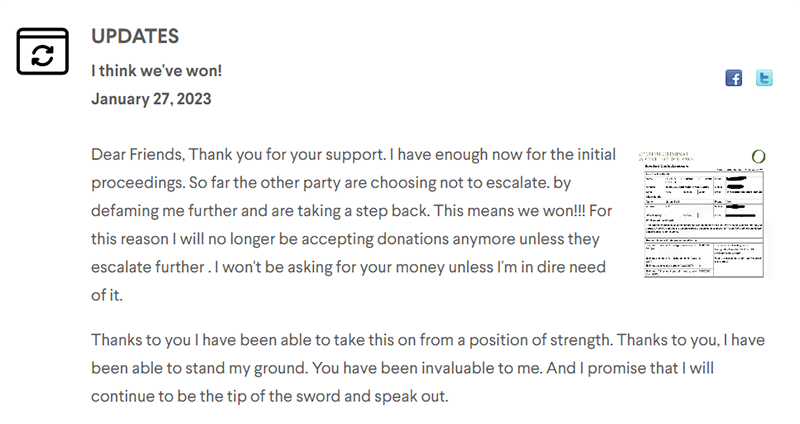Click the paragraph starting "Thanks to you I have"
Viewport: 800px width, 424px height.
[428, 368]
